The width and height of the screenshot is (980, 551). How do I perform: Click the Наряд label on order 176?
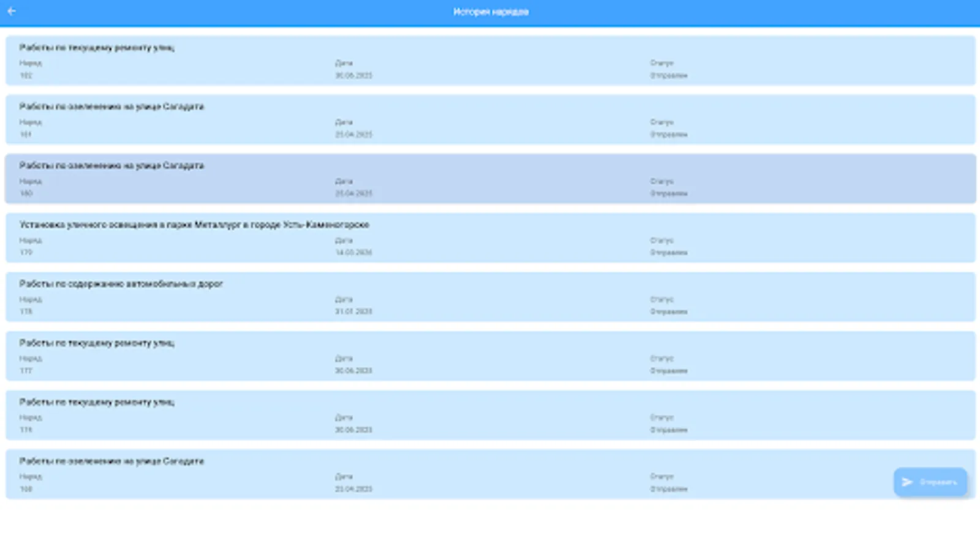click(x=28, y=417)
